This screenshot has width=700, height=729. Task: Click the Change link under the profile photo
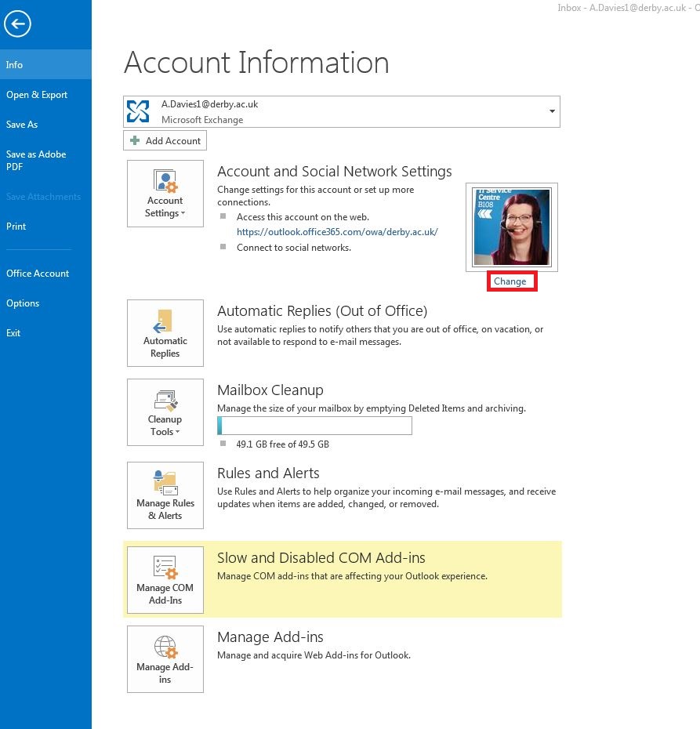click(510, 281)
